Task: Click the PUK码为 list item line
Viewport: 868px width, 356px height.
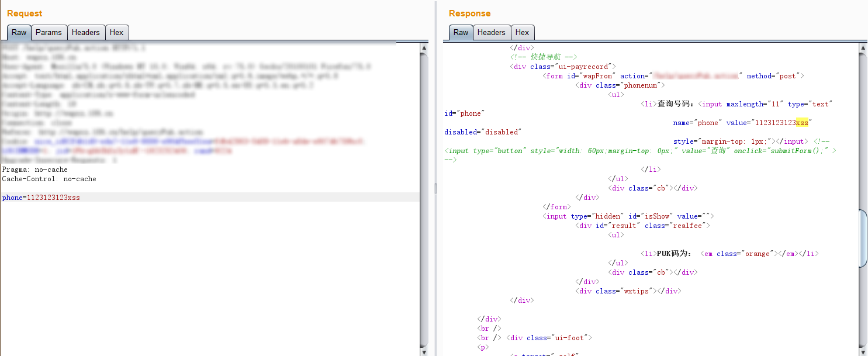Action: click(729, 254)
